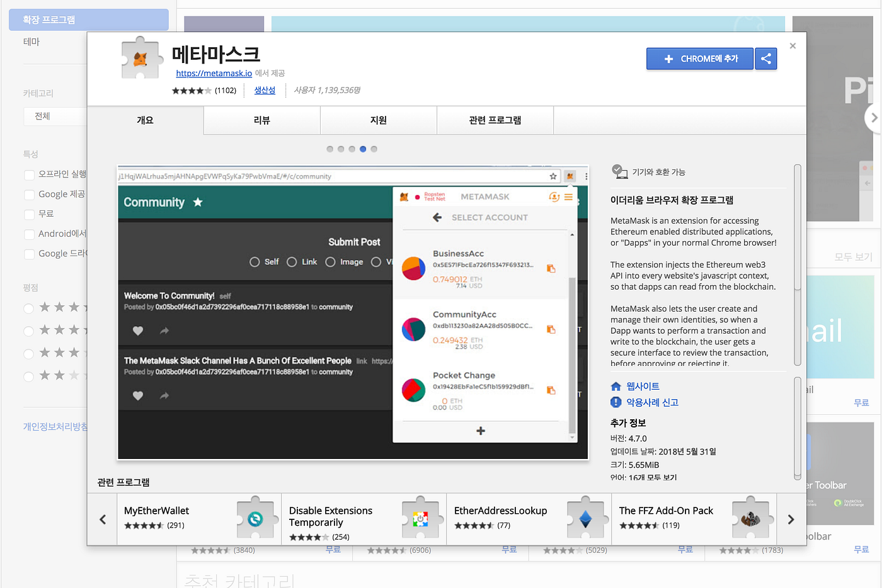
Task: Select the top rating filter radio button
Action: [28, 308]
